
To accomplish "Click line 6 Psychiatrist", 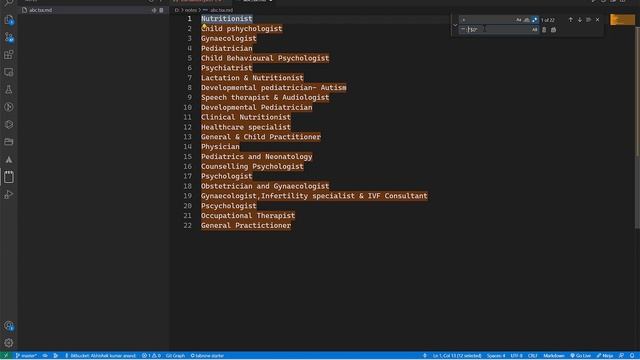I will click(227, 68).
